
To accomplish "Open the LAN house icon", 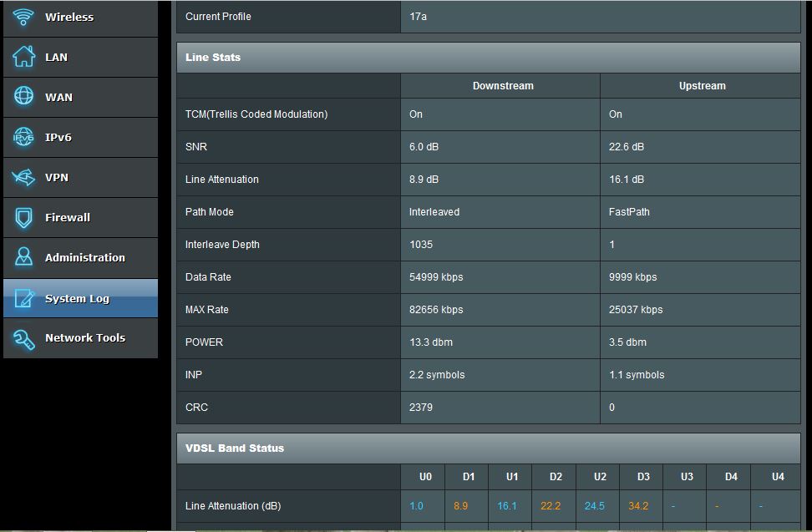I will coord(23,57).
